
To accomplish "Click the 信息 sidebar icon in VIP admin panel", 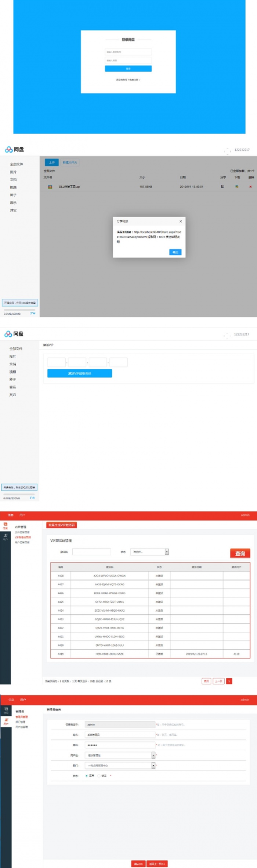I will tap(5, 525).
